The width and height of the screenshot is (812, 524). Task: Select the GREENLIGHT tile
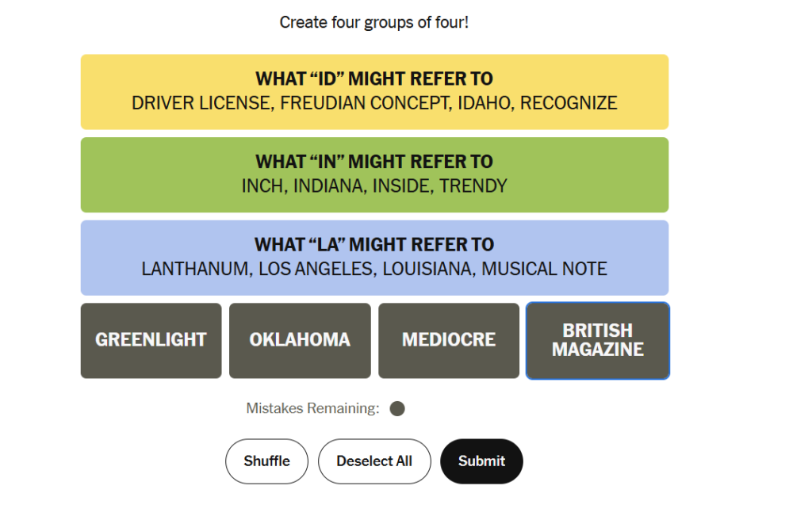[151, 341]
